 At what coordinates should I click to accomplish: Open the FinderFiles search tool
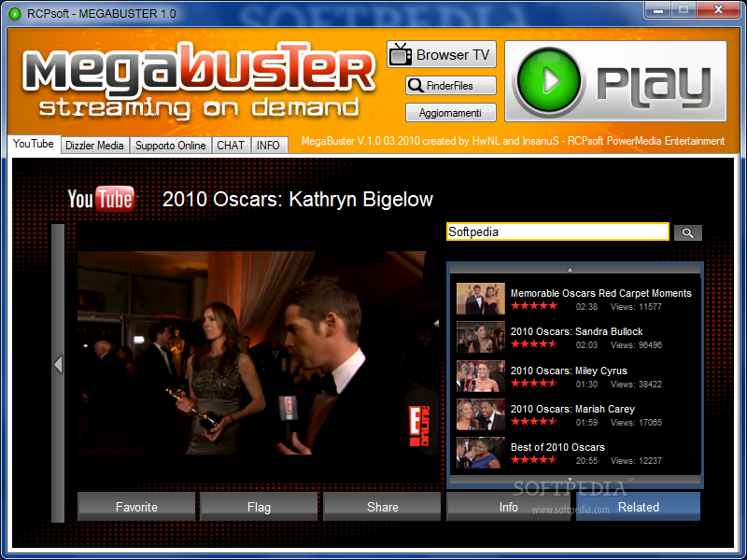451,86
